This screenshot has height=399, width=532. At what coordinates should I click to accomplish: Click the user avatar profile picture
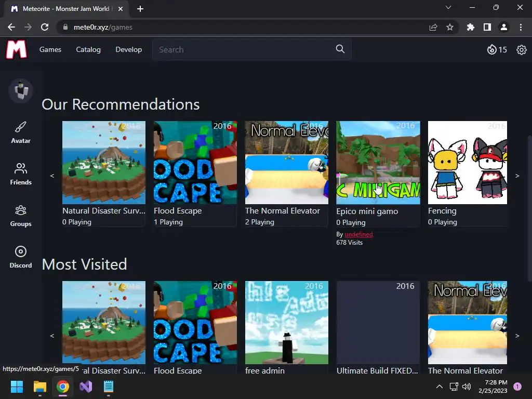[21, 90]
